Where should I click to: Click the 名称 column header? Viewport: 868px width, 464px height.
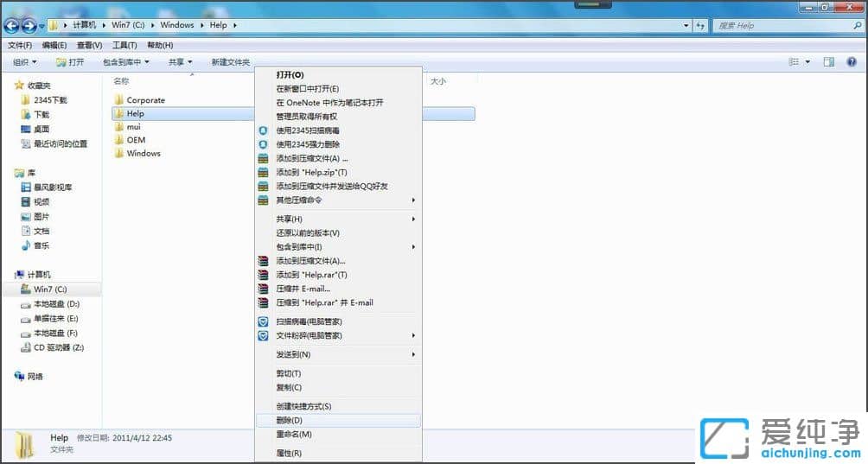[x=121, y=81]
